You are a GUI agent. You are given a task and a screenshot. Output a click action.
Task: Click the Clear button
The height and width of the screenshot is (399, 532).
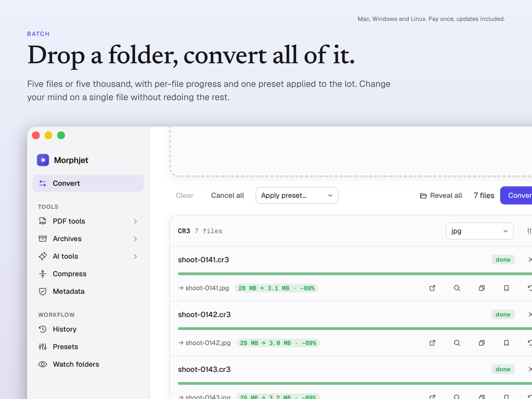[185, 195]
